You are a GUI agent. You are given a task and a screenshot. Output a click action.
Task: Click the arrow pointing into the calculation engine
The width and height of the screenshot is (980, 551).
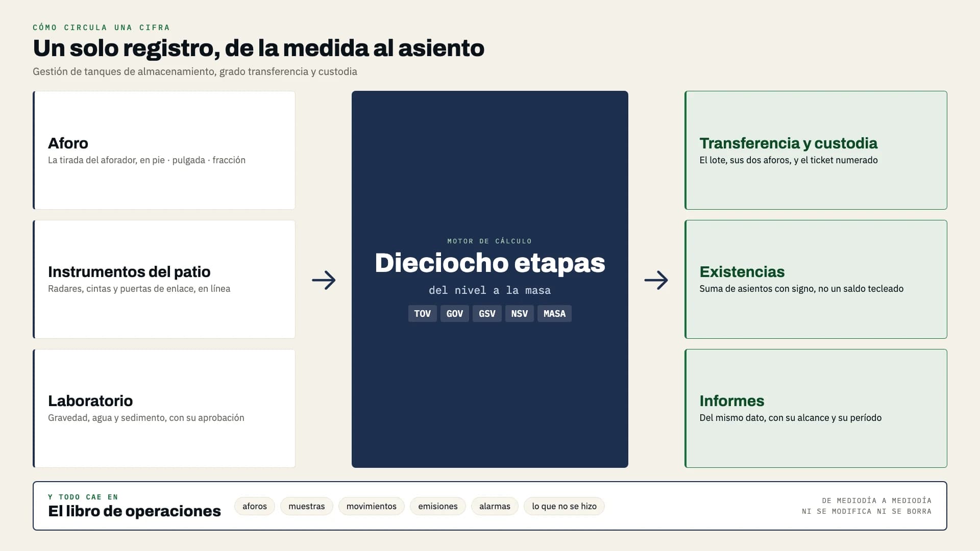click(x=324, y=280)
